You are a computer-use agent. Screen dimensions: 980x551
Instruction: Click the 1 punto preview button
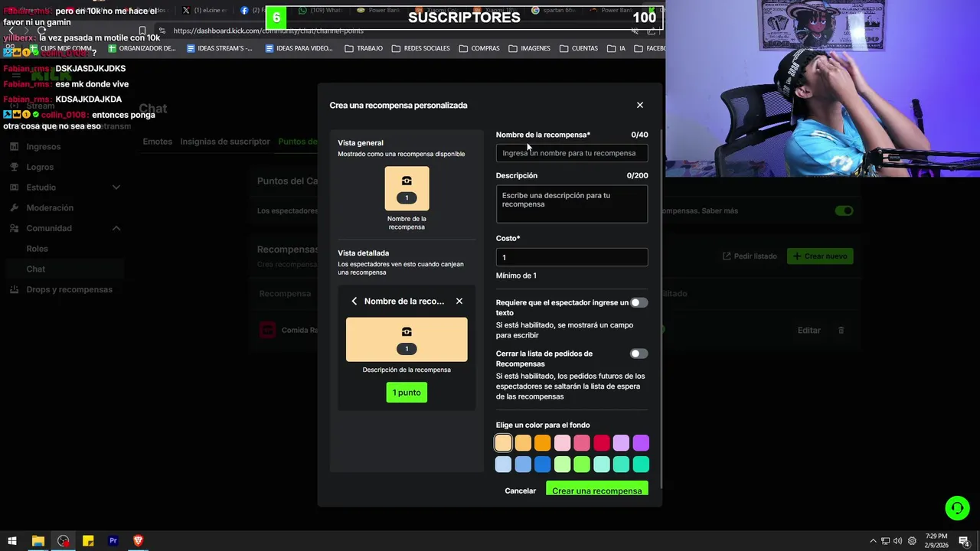(407, 393)
